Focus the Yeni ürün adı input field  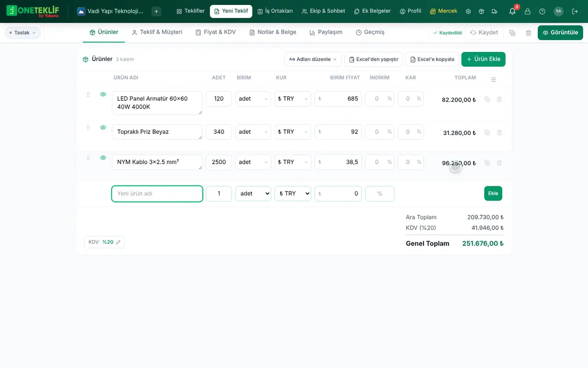click(x=157, y=194)
